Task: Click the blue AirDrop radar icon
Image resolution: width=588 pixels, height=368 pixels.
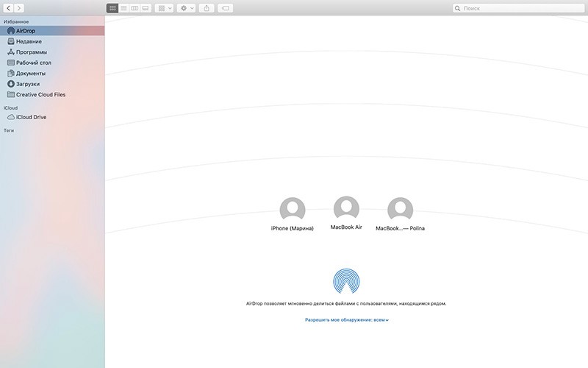Action: pos(346,280)
